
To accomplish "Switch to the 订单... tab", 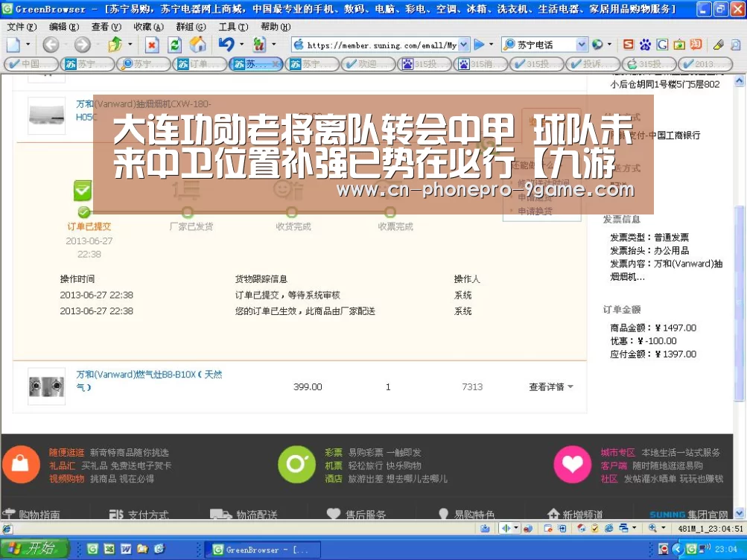I will [200, 64].
